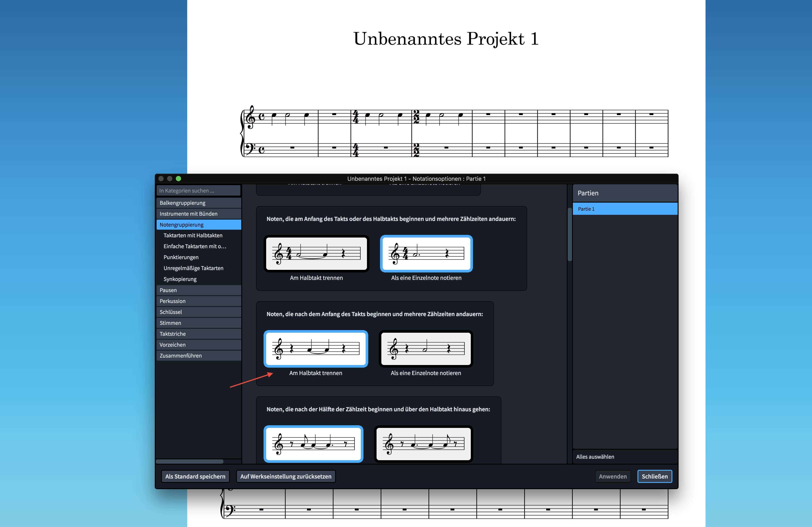The image size is (812, 527).
Task: Click Als Standard speichern button
Action: click(195, 477)
